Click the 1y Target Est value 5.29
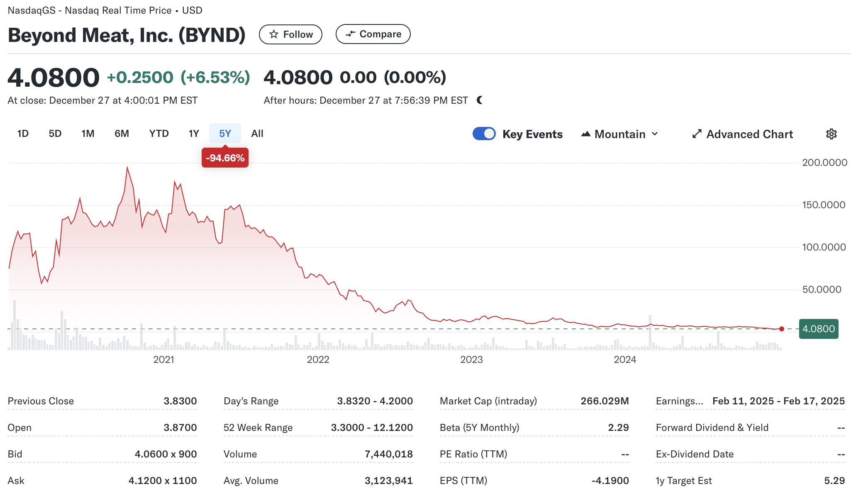Viewport: 868px width, 501px height. [x=834, y=481]
